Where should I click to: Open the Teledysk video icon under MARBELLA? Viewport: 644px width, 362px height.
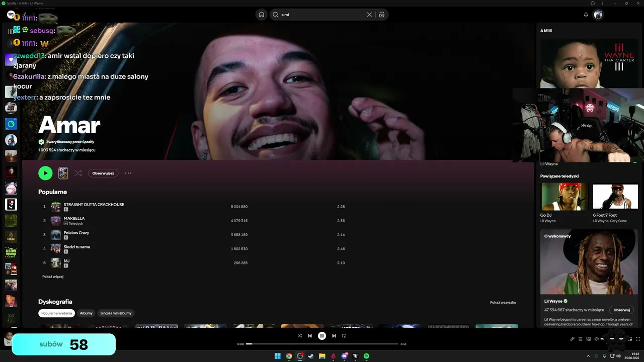pos(66,223)
